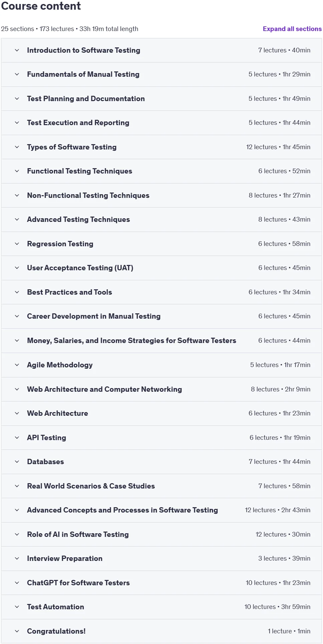Expand all sections link
This screenshot has height=644, width=323.
tap(292, 29)
